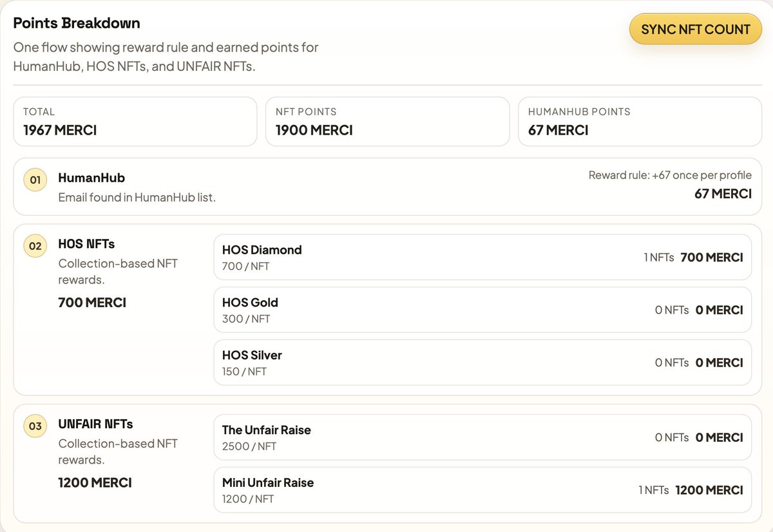The width and height of the screenshot is (773, 532).
Task: Open the HOS Diamond row
Action: (482, 257)
